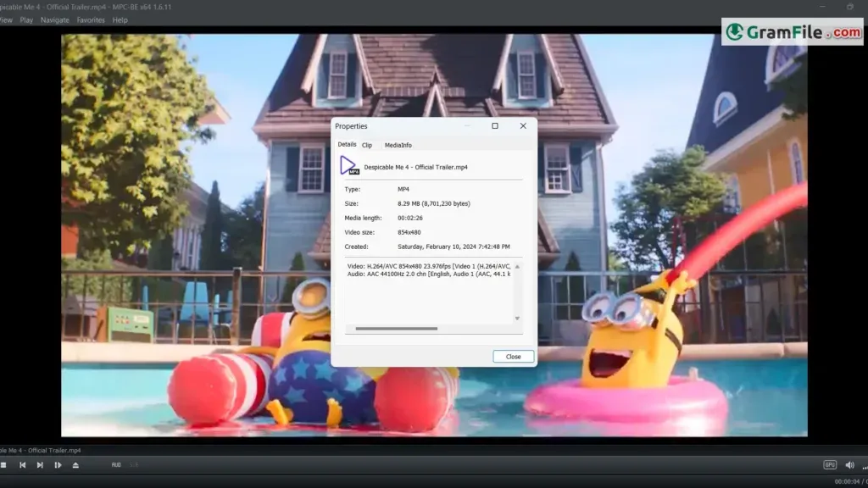Close Properties dialog with X button
This screenshot has height=488, width=868.
(x=523, y=125)
